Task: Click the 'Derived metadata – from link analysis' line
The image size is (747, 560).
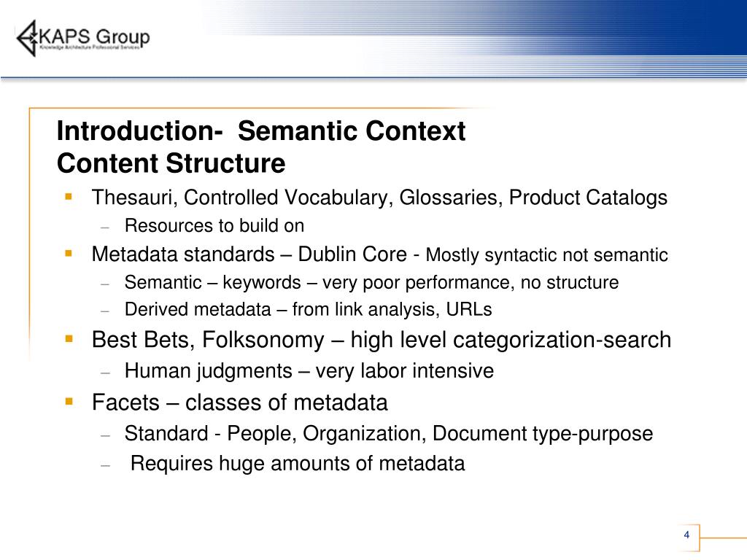Action: tap(309, 309)
